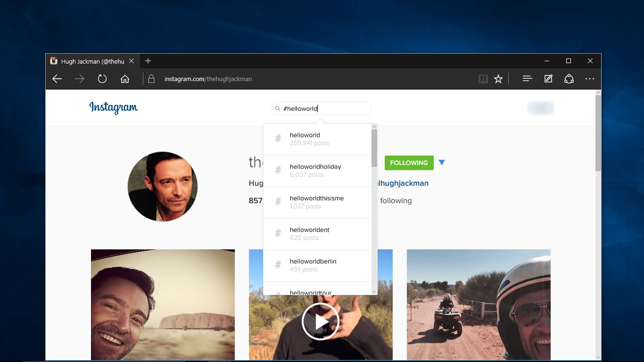Play the video post with the play button

pyautogui.click(x=320, y=321)
